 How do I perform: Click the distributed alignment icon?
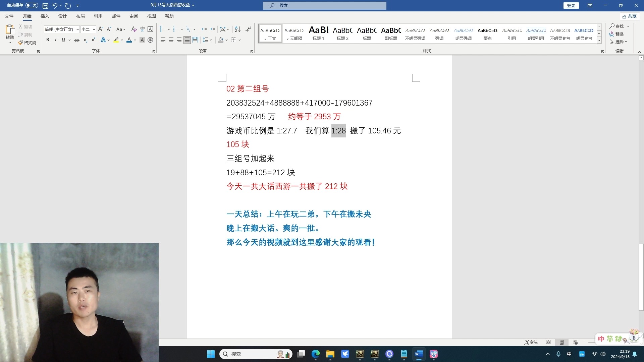195,40
